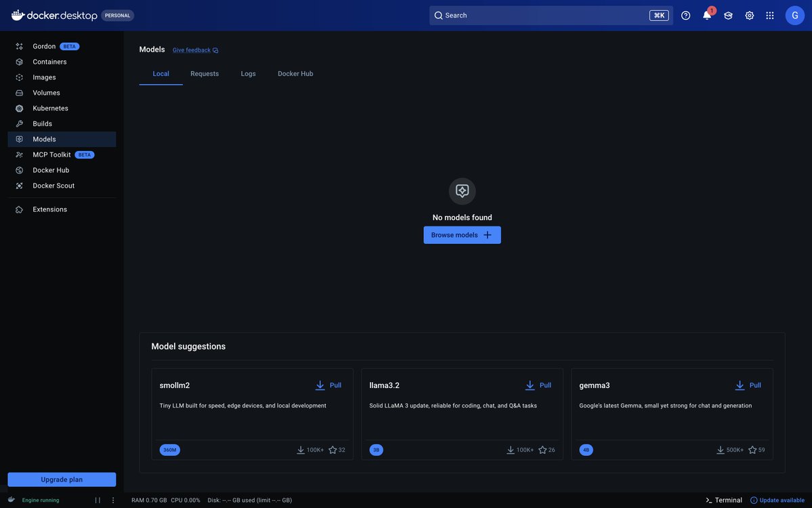Click RAM 0.70 GB status
The width and height of the screenshot is (812, 508).
click(149, 501)
